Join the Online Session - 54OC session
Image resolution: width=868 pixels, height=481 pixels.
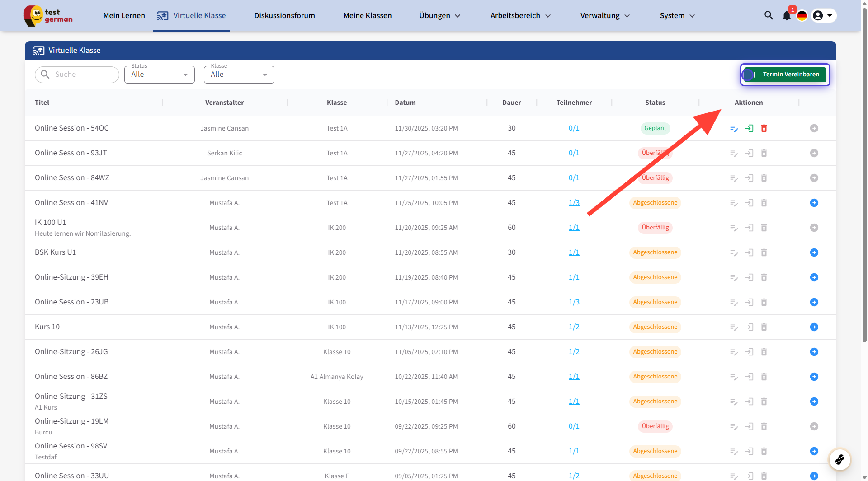[x=749, y=128]
